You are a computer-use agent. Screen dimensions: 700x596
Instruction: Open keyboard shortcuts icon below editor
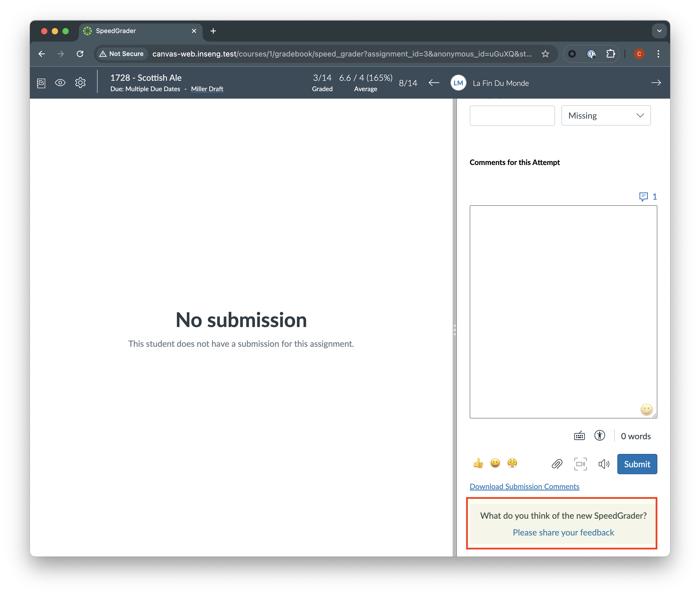pos(580,436)
